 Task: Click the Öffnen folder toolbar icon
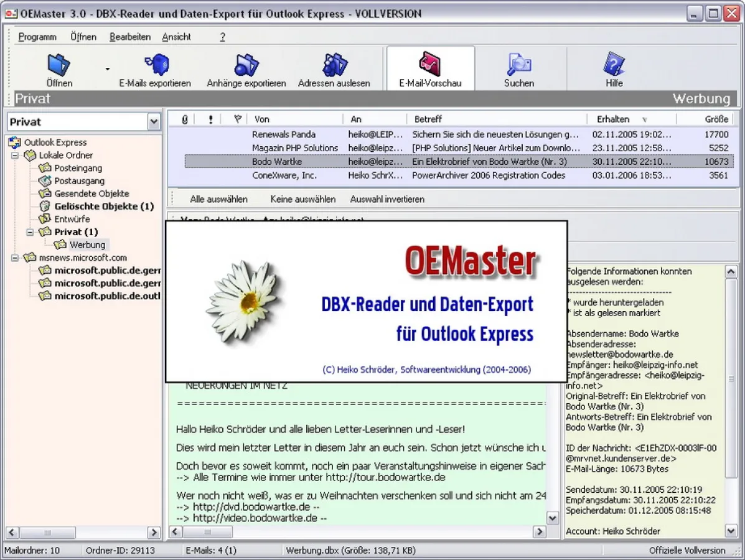tap(59, 65)
